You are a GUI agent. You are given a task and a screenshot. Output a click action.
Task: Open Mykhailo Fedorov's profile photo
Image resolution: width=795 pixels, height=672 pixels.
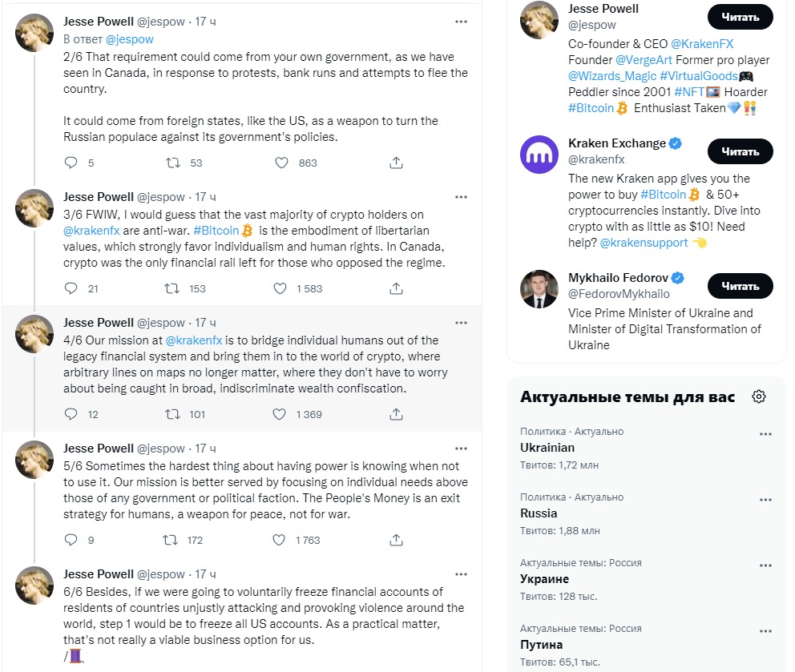[x=539, y=289]
